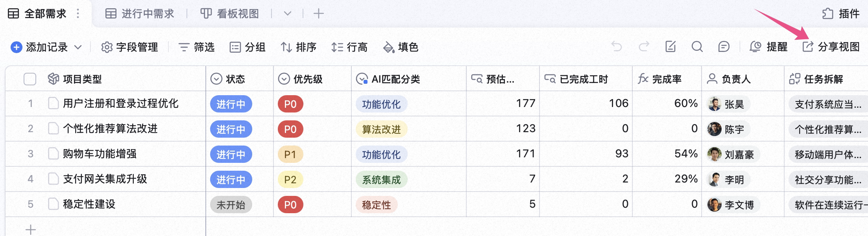Open 字段管理 field settings
The width and height of the screenshot is (868, 236).
click(129, 47)
